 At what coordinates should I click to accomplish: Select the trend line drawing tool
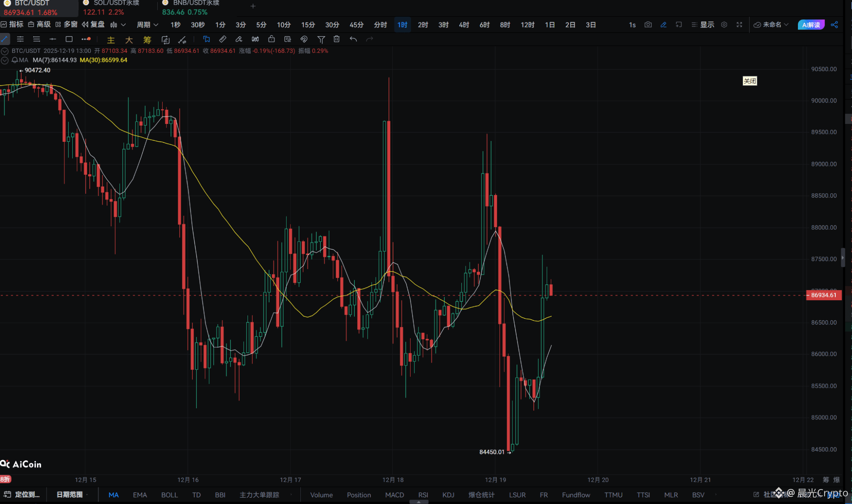[4, 39]
